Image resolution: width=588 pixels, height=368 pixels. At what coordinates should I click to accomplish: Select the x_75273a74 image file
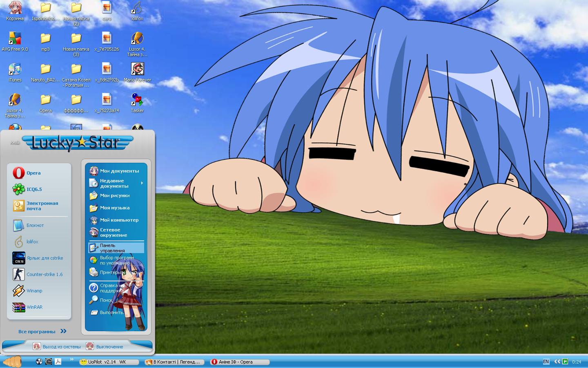[x=107, y=103]
